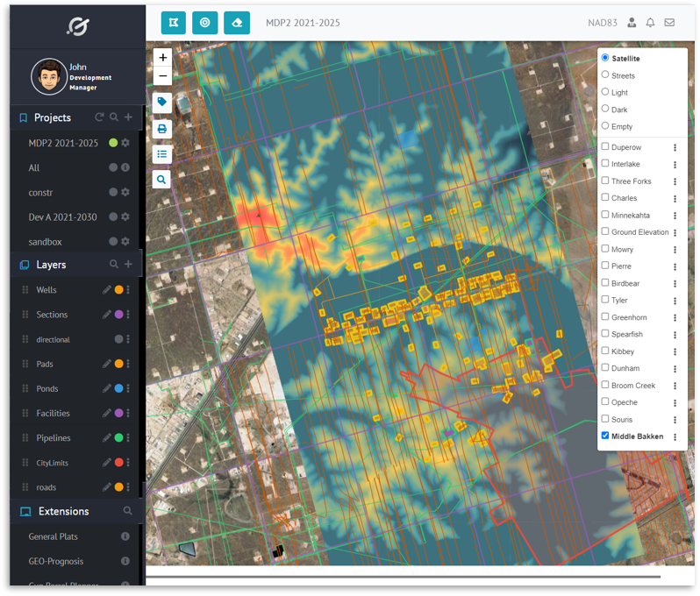Viewport: 700px width, 596px height.
Task: Edit the Wells layer with the pencil icon
Action: [x=106, y=290]
